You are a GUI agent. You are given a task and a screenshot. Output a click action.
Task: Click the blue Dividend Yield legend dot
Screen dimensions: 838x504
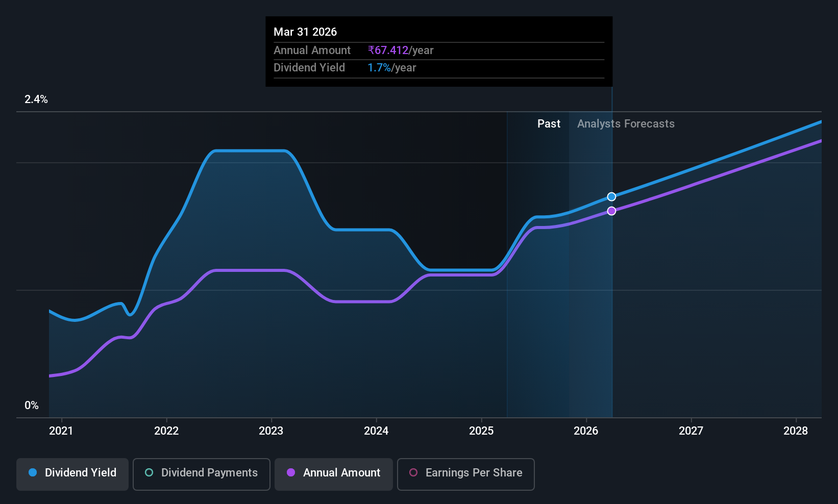(33, 472)
